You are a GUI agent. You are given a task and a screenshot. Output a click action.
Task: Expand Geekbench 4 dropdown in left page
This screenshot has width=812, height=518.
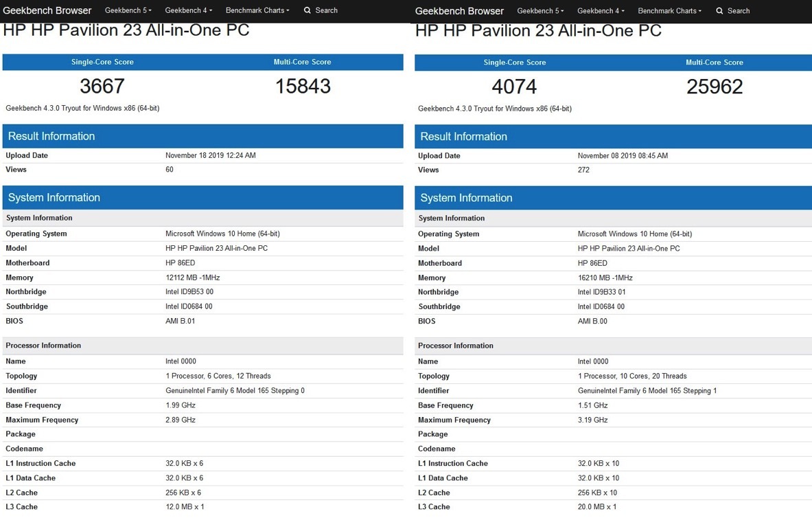point(189,10)
